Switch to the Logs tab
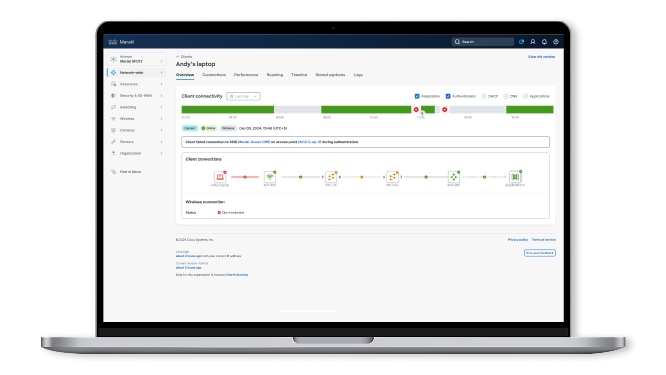This screenshot has height=375, width=666. point(358,75)
